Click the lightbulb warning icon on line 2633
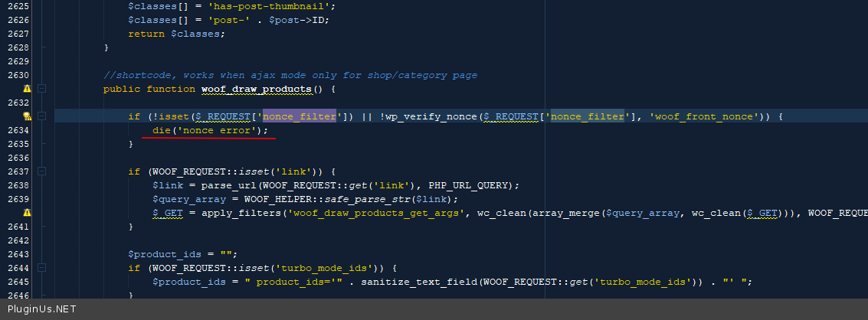The height and width of the screenshot is (320, 868). tap(27, 116)
